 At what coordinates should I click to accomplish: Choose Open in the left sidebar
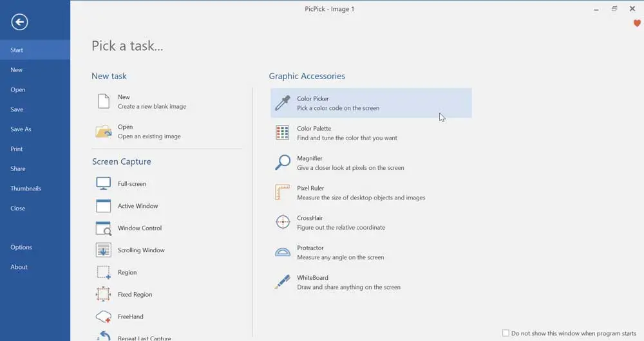tap(35, 89)
